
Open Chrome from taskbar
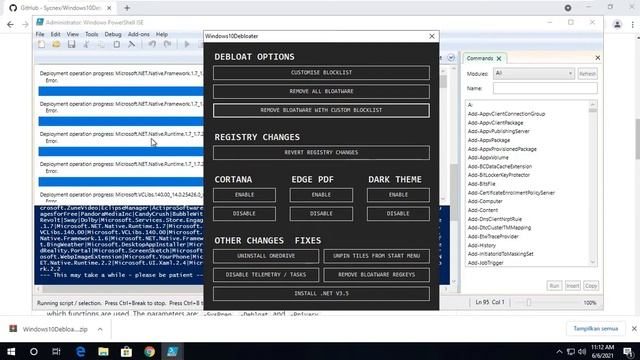click(x=149, y=351)
